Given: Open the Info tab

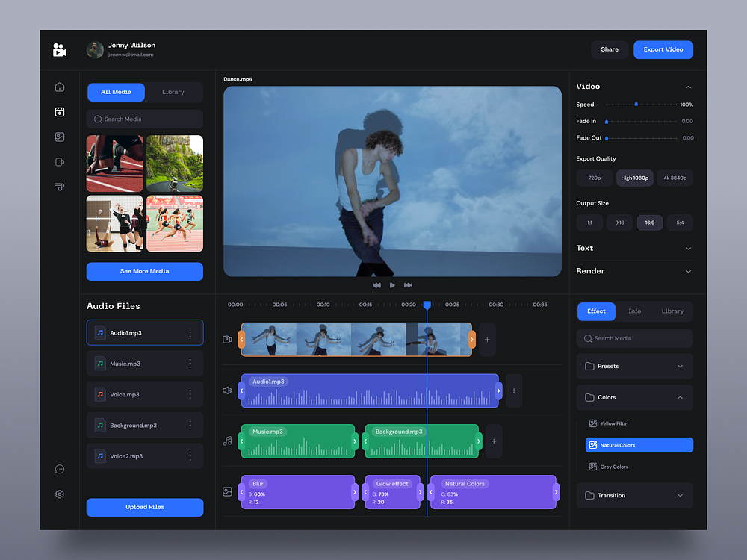Looking at the screenshot, I should click(x=634, y=311).
